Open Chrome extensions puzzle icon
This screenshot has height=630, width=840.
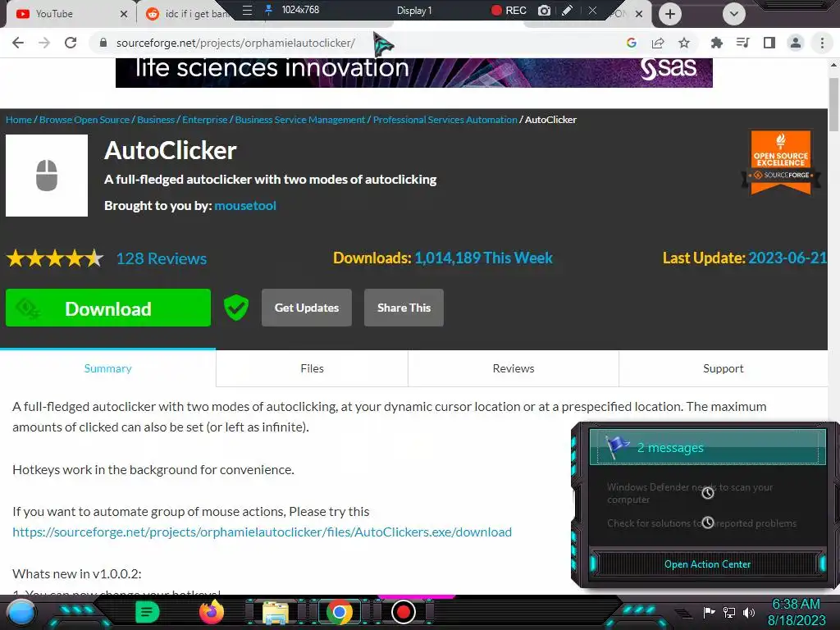(716, 43)
